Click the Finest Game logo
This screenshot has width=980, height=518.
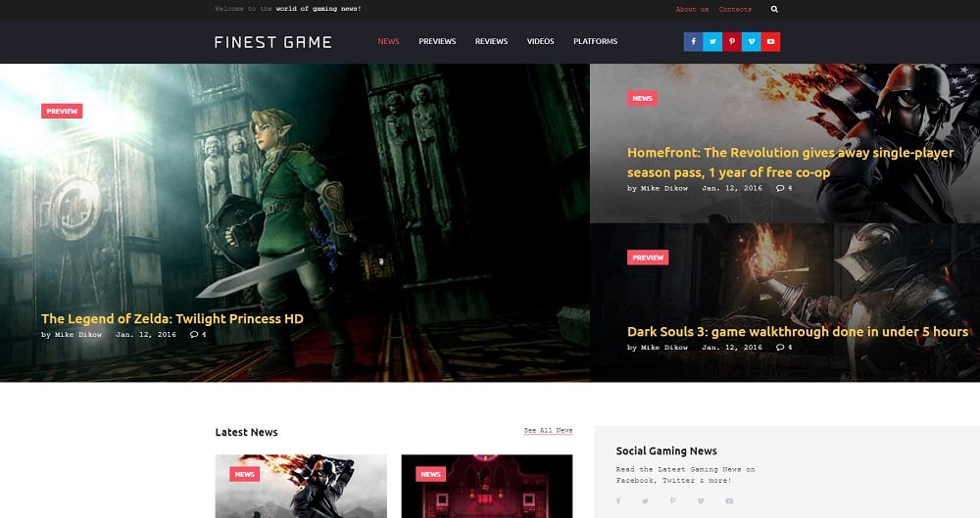click(273, 42)
